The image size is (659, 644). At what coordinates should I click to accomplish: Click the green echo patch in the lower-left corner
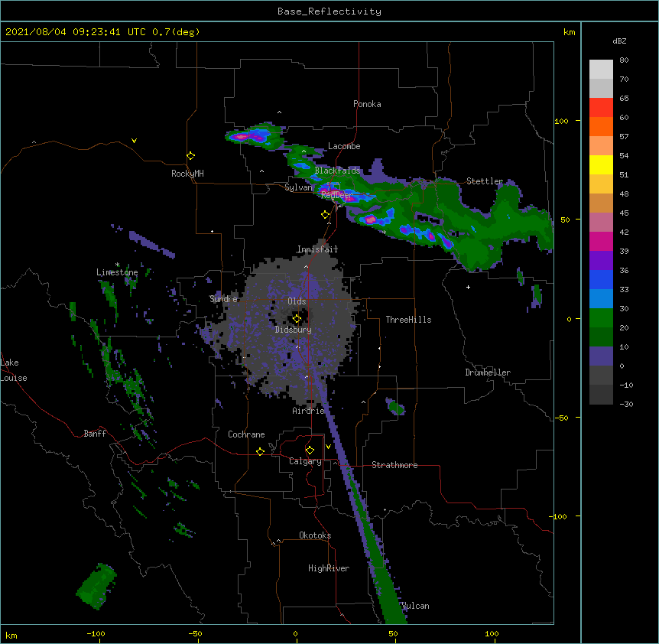tap(96, 587)
